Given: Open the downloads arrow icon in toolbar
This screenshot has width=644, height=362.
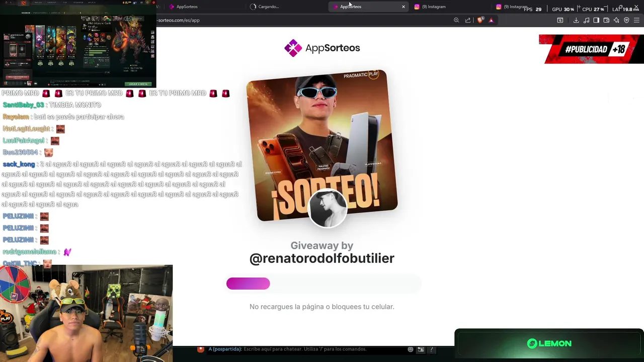Looking at the screenshot, I should [x=576, y=20].
